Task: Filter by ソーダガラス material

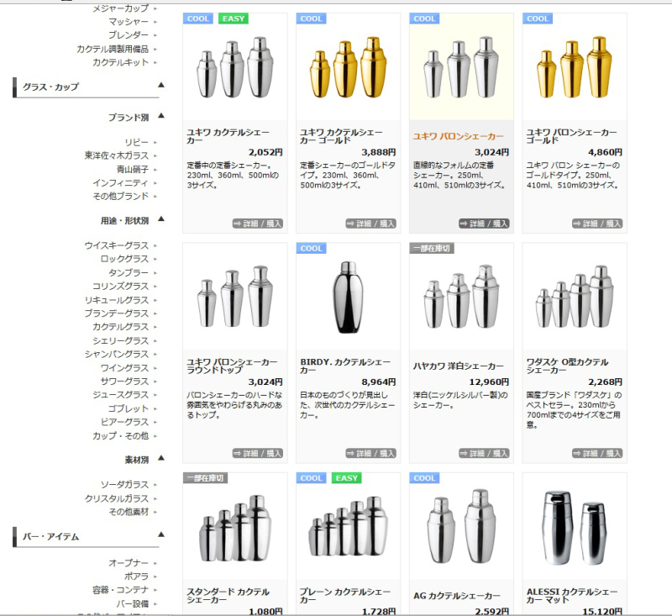Action: [x=124, y=484]
